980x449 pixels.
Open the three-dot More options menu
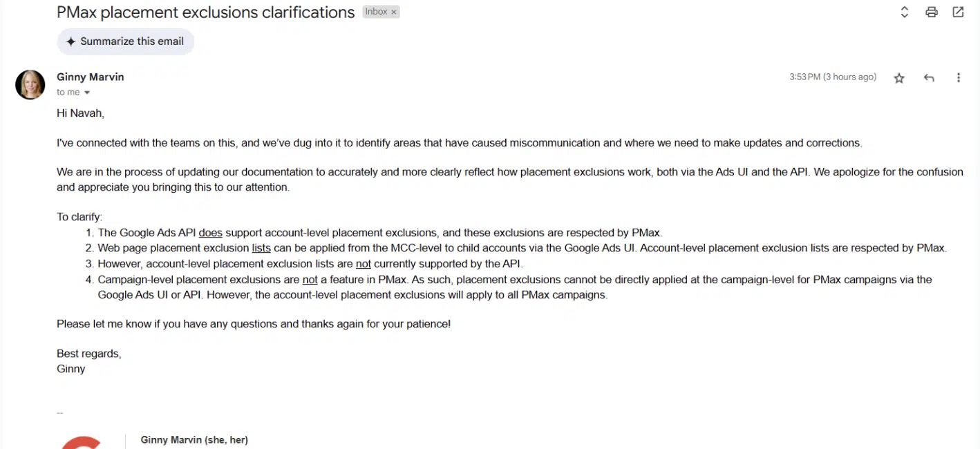tap(959, 78)
